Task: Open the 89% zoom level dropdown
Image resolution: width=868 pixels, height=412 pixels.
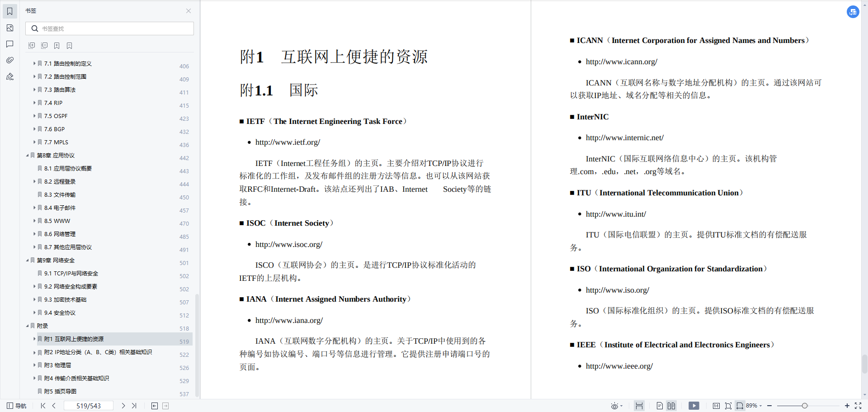Action: click(x=754, y=406)
